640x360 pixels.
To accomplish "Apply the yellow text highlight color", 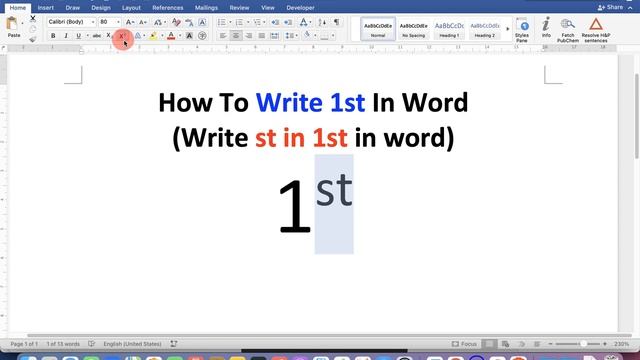I will pos(153,36).
